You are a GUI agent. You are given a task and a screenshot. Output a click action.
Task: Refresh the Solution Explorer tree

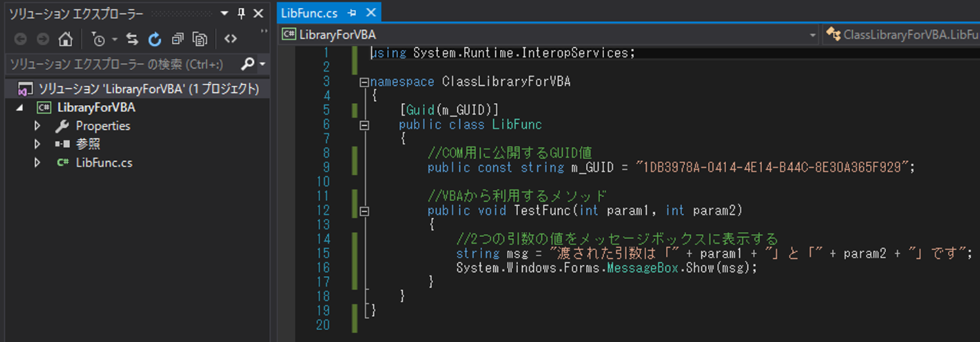(x=155, y=39)
